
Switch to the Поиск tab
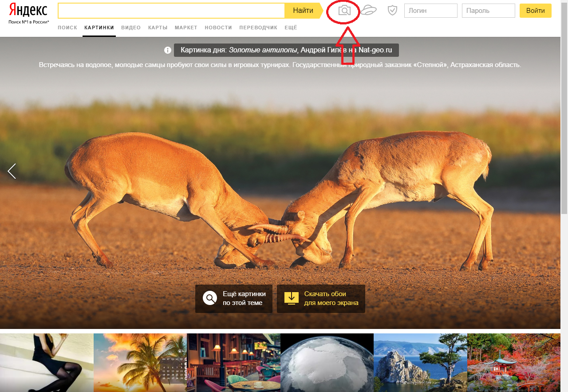pyautogui.click(x=67, y=28)
